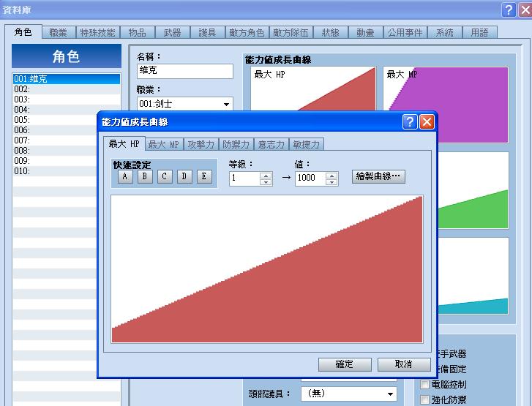The image size is (532, 406).
Task: Open the 公用事件 tab in database window
Action: pyautogui.click(x=405, y=33)
